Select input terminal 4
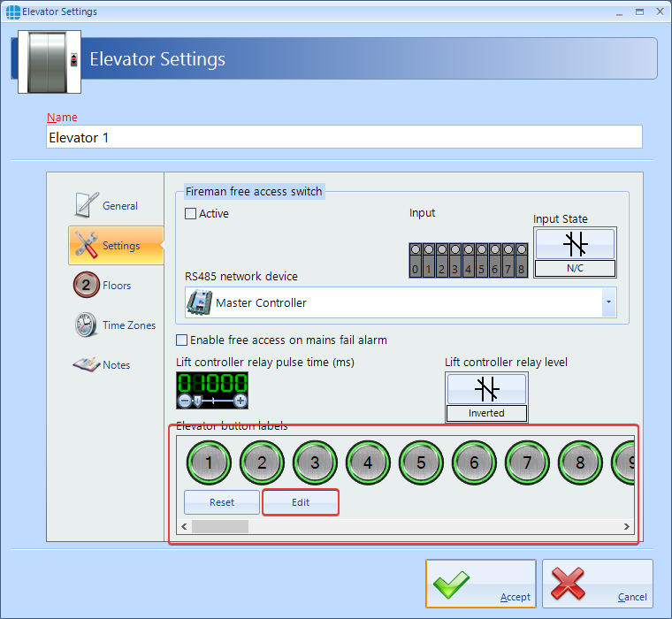The image size is (672, 619). pyautogui.click(x=469, y=260)
